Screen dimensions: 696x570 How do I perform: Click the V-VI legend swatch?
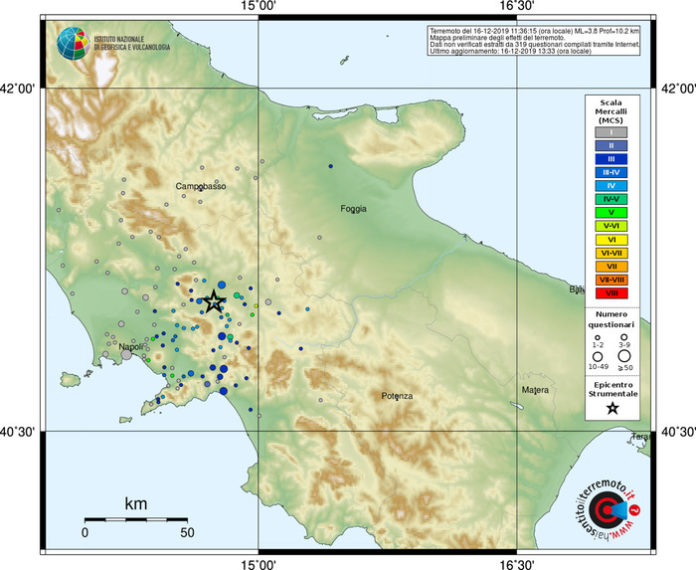611,226
